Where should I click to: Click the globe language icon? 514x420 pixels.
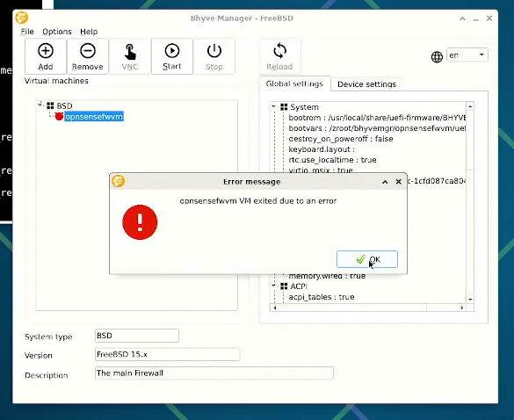tap(437, 57)
